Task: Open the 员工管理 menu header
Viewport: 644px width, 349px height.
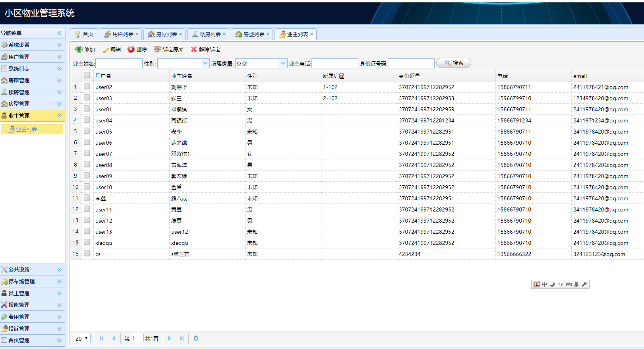Action: point(33,293)
